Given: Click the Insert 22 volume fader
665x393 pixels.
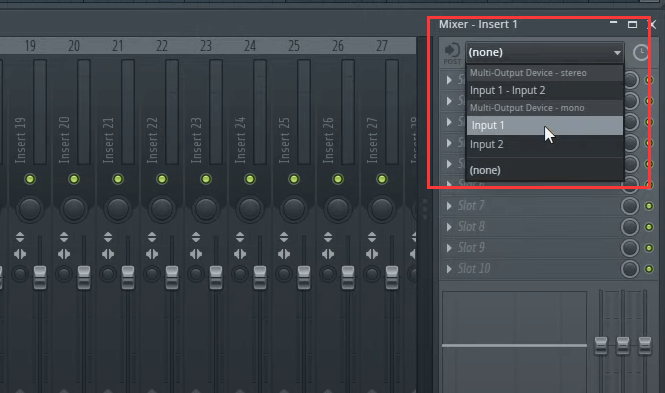Looking at the screenshot, I should pos(172,278).
